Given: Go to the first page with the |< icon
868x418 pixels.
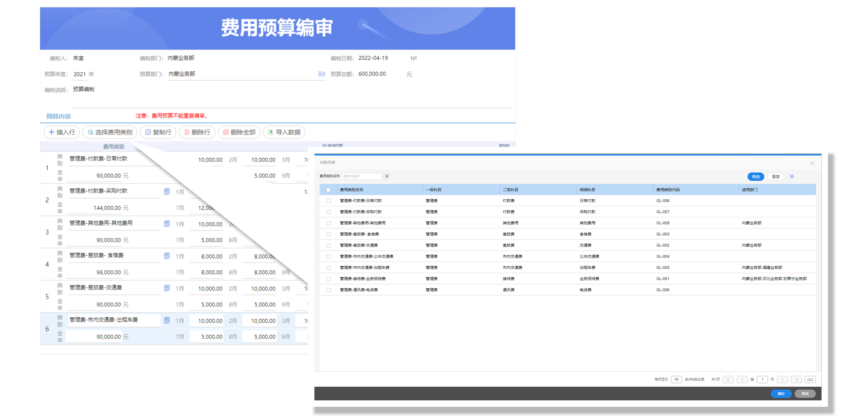Looking at the screenshot, I should (x=728, y=380).
